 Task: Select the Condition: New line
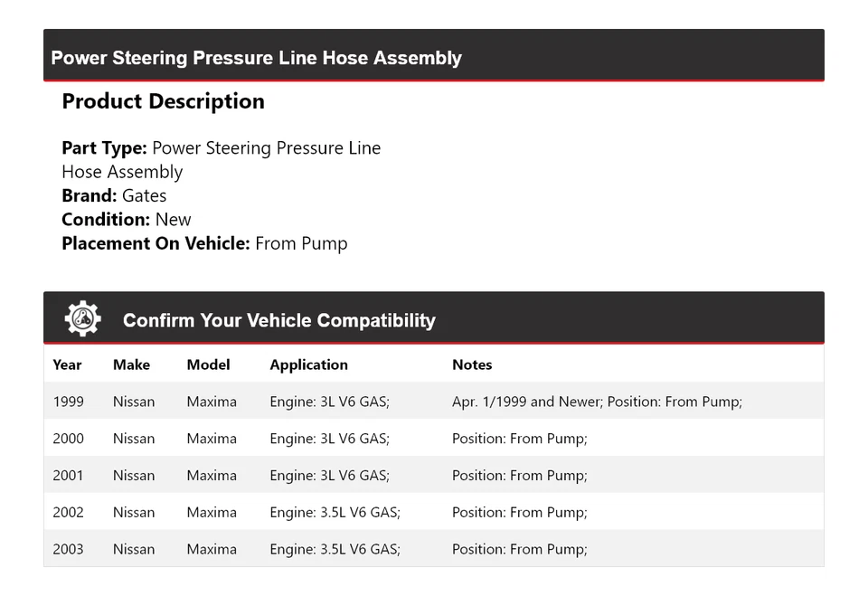pos(127,219)
